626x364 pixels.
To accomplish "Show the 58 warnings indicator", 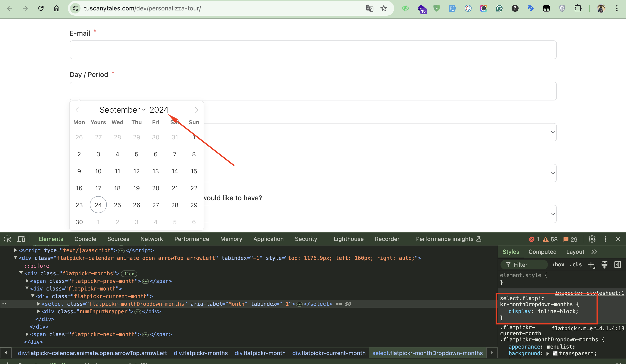I will (x=550, y=239).
